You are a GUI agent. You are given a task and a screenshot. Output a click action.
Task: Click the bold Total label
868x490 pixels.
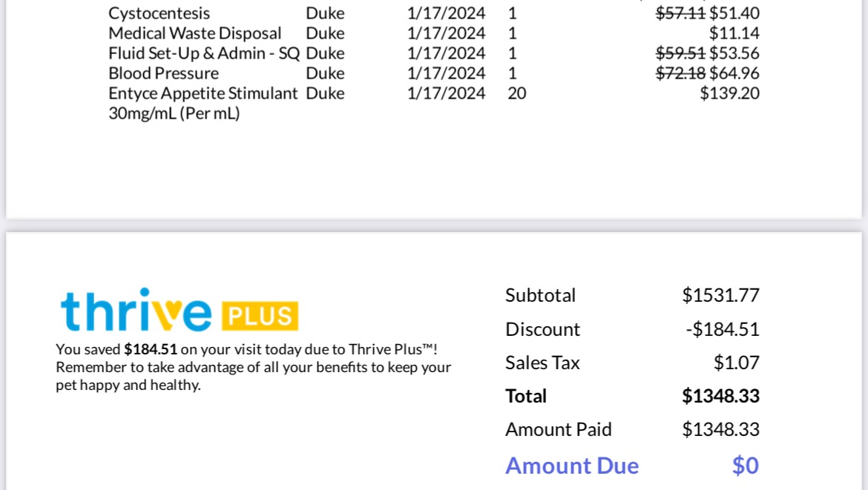(x=526, y=396)
